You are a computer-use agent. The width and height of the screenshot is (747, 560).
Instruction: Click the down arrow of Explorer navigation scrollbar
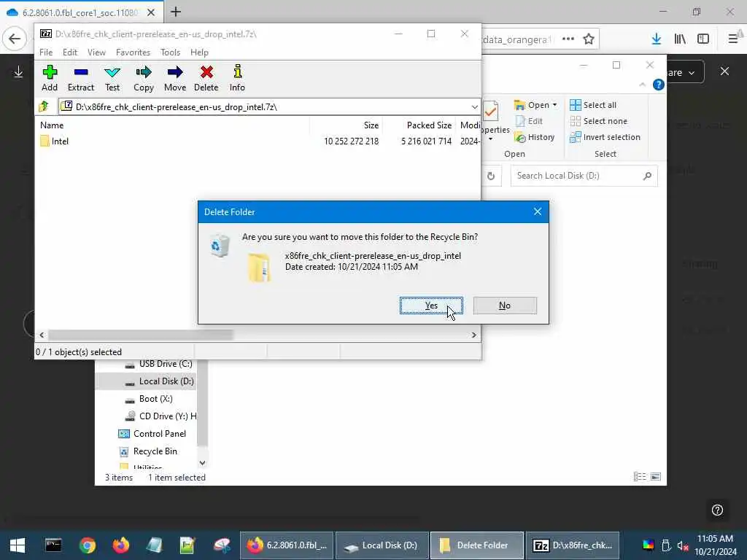(202, 462)
